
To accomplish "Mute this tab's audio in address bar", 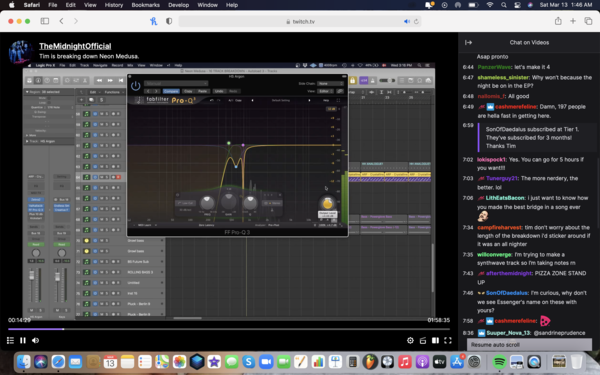I will tap(407, 21).
